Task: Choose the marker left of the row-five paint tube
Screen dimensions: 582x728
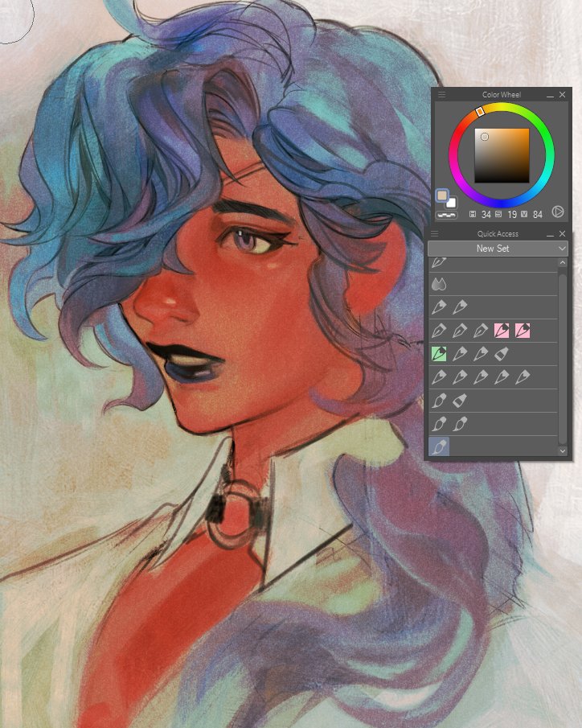Action: click(x=481, y=354)
